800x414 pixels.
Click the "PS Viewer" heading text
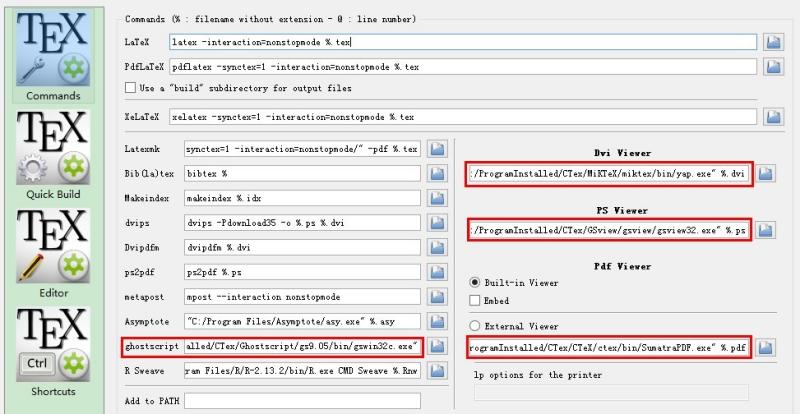pyautogui.click(x=622, y=210)
